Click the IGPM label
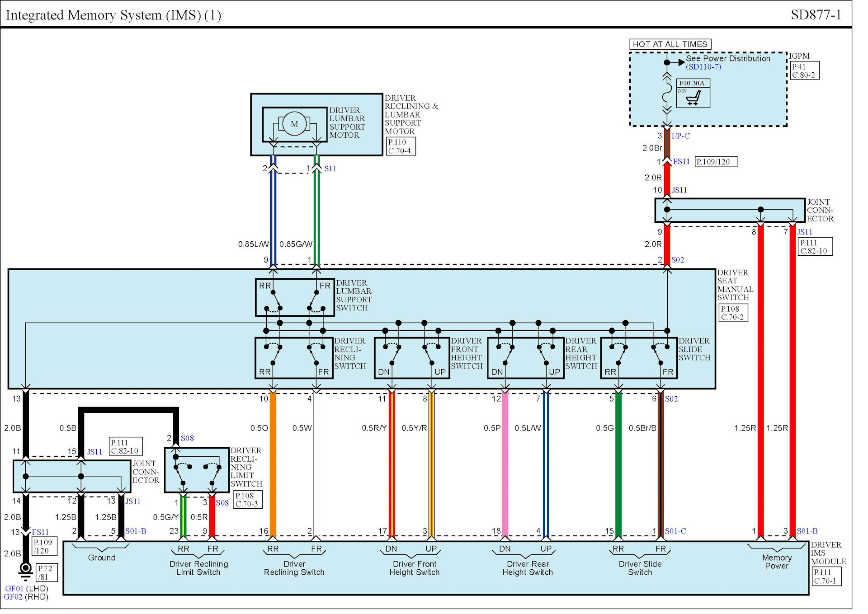The width and height of the screenshot is (868, 614). [799, 56]
